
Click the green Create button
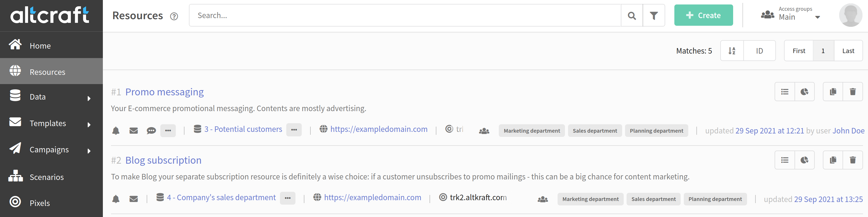[x=703, y=15]
